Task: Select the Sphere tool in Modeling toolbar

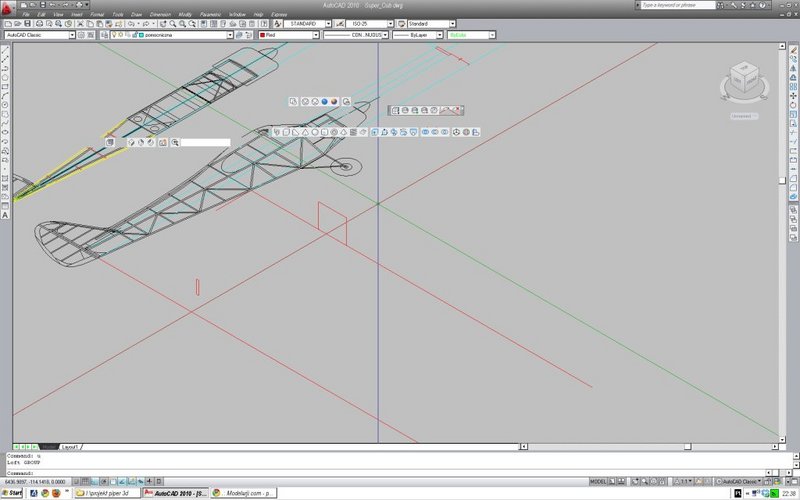Action: pyautogui.click(x=315, y=132)
